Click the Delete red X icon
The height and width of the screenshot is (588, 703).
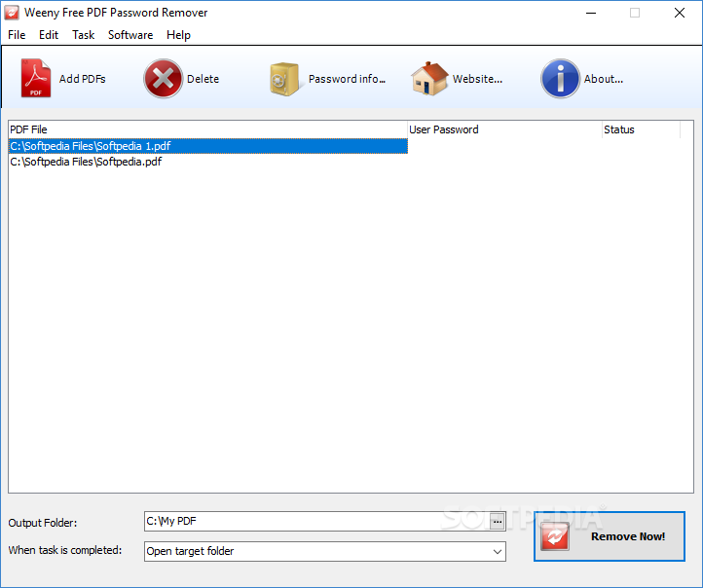pos(164,79)
